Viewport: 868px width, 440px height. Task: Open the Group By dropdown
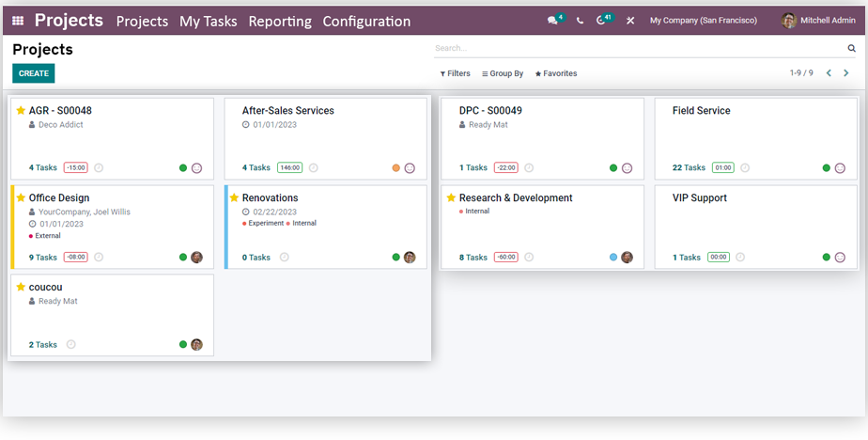click(503, 73)
